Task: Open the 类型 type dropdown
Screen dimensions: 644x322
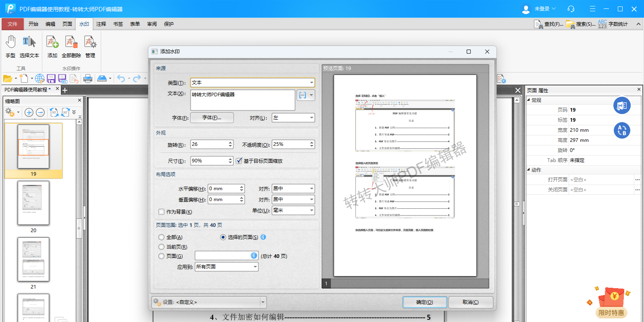Action: pos(312,83)
